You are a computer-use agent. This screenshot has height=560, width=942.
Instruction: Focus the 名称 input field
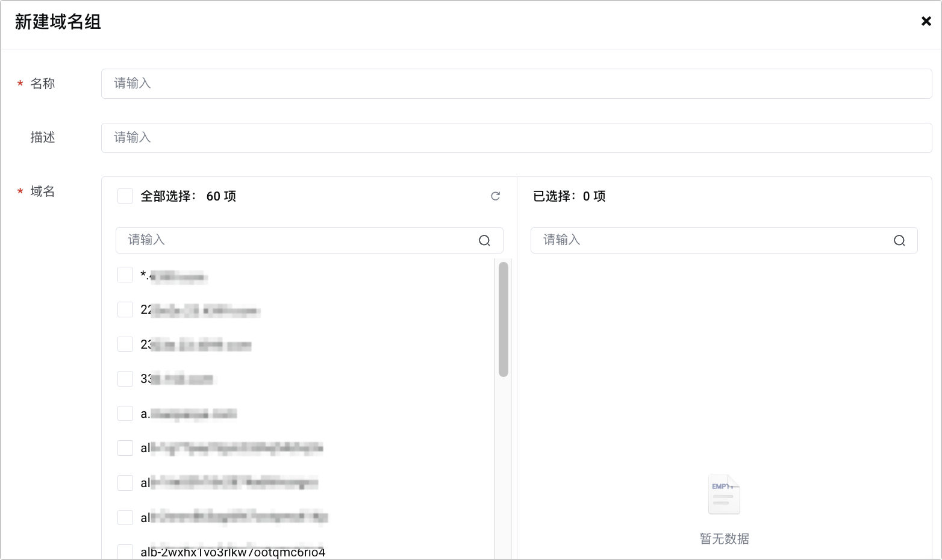pyautogui.click(x=517, y=84)
